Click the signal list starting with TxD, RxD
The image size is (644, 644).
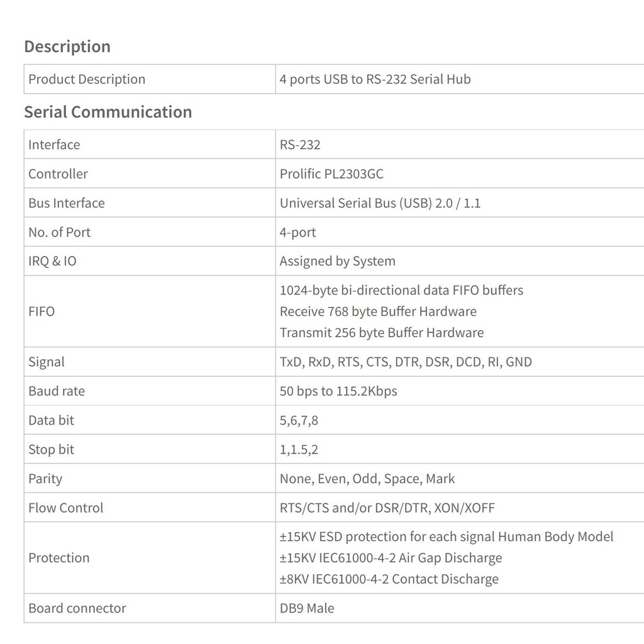click(x=406, y=362)
